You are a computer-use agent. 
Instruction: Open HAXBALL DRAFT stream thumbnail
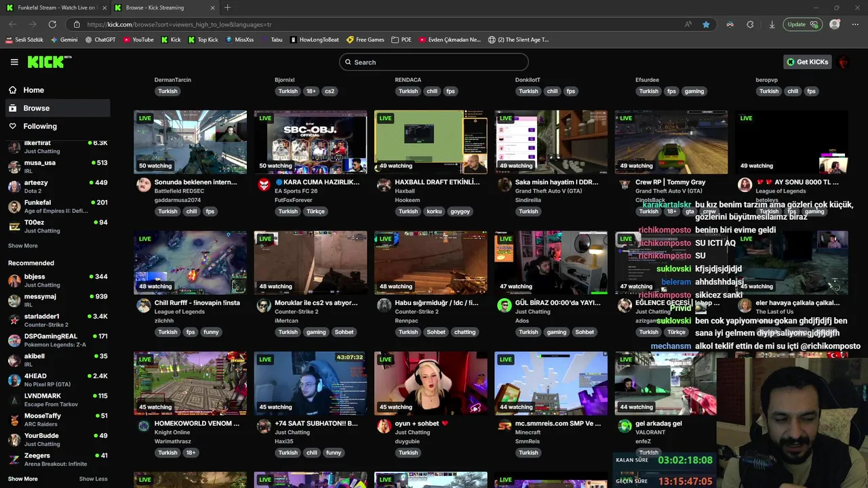click(431, 142)
